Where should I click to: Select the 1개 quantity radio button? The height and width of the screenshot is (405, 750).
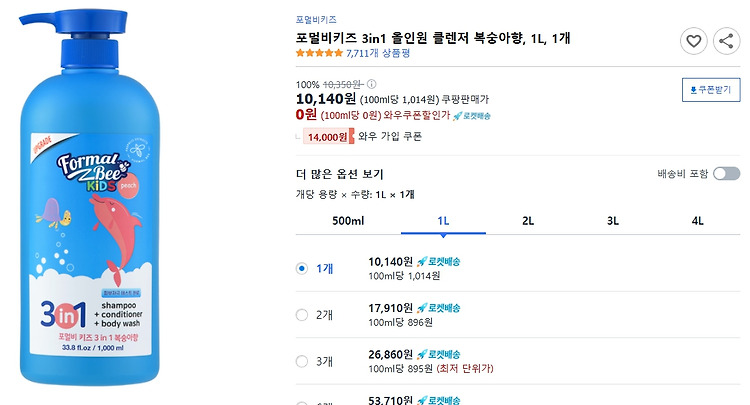tap(302, 269)
